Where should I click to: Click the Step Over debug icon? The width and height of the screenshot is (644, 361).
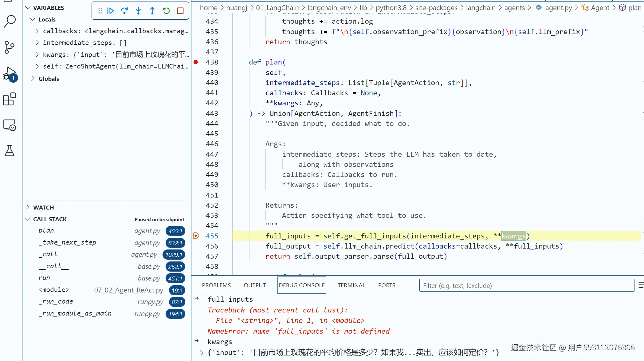124,11
